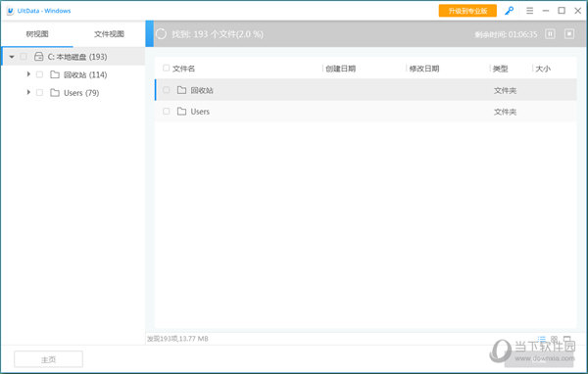The height and width of the screenshot is (374, 588).
Task: Select 回收站 (114) label in tree
Action: coord(85,75)
